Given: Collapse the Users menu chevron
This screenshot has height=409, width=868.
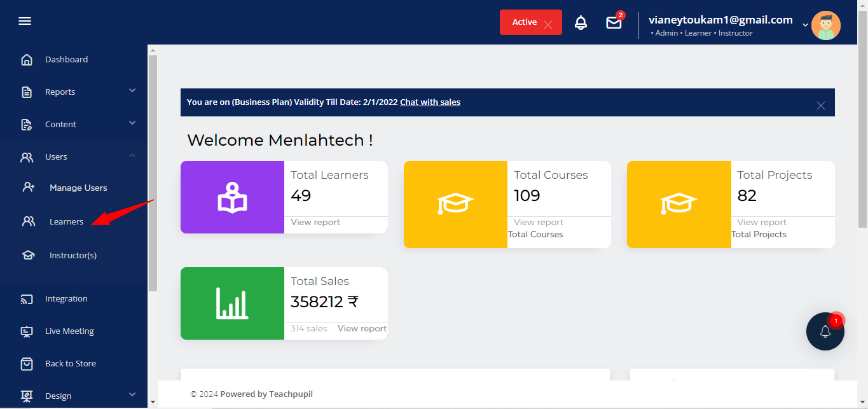Looking at the screenshot, I should (132, 156).
